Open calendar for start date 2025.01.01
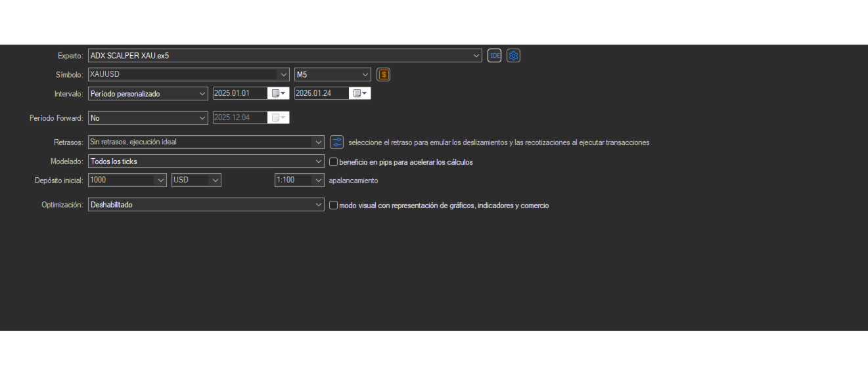The image size is (868, 380). (x=279, y=93)
